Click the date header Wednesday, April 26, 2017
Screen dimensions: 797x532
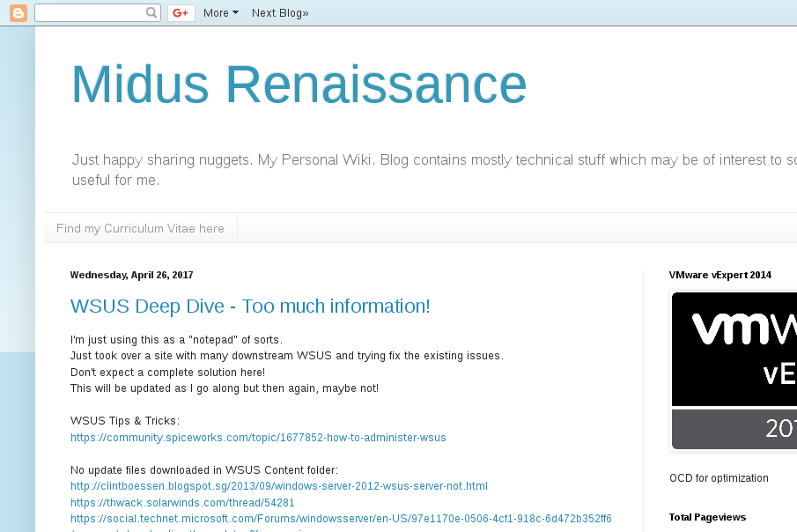tap(131, 275)
